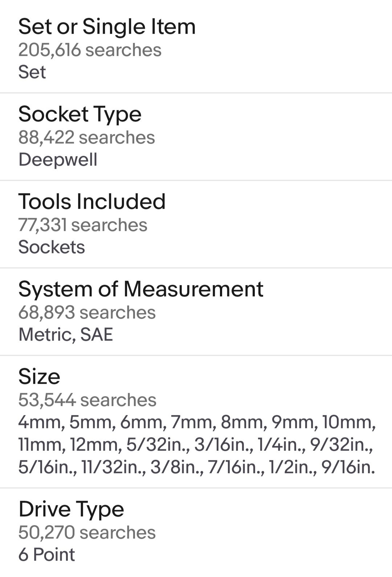Open the Size heading
Image resolution: width=392 pixels, height=577 pixels.
(x=39, y=377)
